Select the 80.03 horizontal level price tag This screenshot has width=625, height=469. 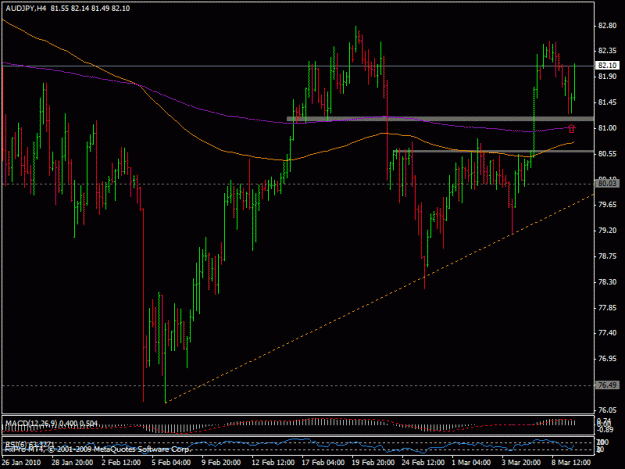pos(607,183)
